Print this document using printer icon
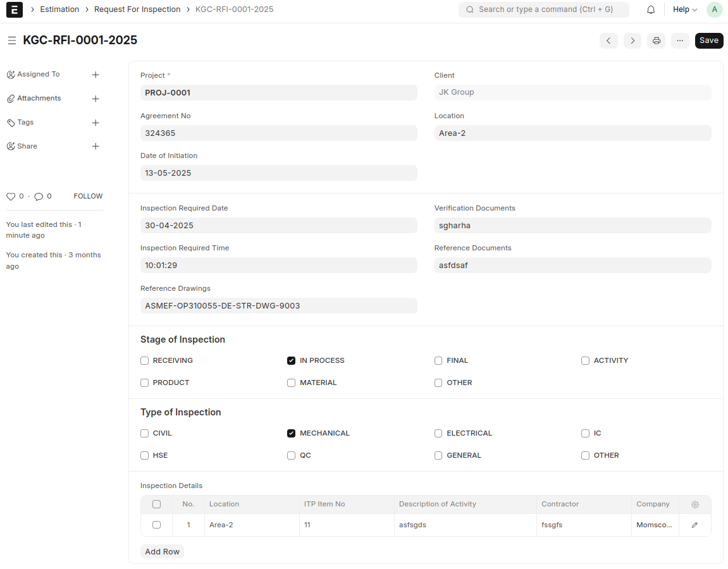The image size is (728, 569). click(x=656, y=40)
